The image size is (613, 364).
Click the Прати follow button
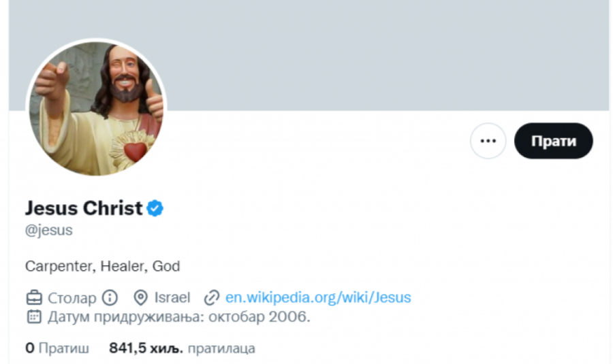tap(553, 141)
